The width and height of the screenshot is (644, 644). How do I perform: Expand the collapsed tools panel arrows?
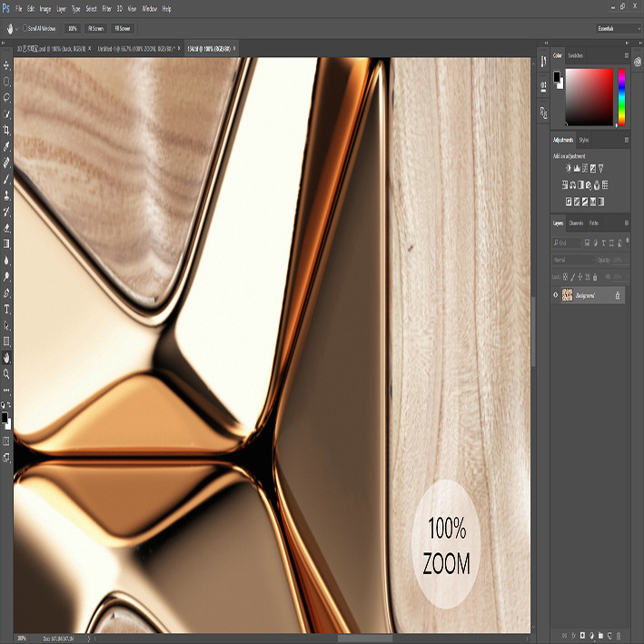coord(4,43)
